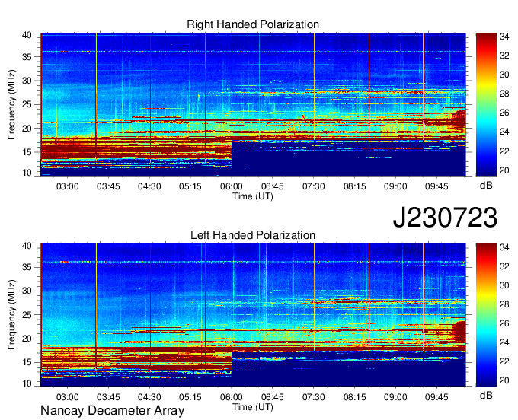
Task: Click the Left Handed Polarization spectrogram image
Action: click(x=253, y=315)
